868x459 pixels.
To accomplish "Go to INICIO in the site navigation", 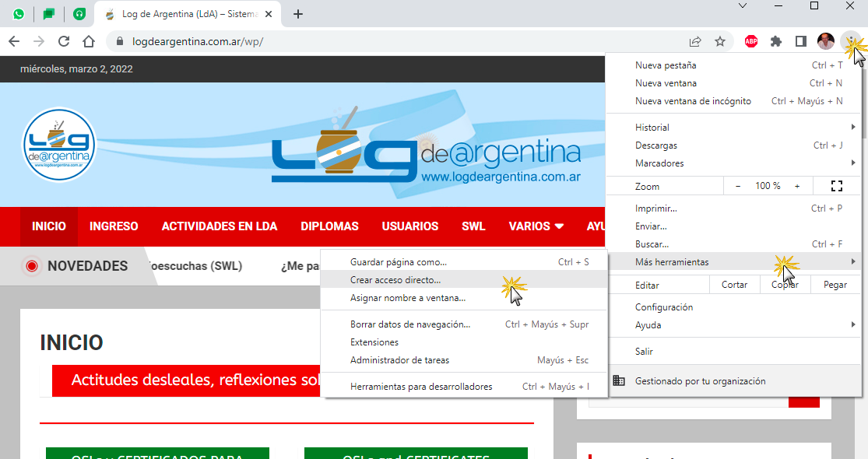I will (x=49, y=226).
